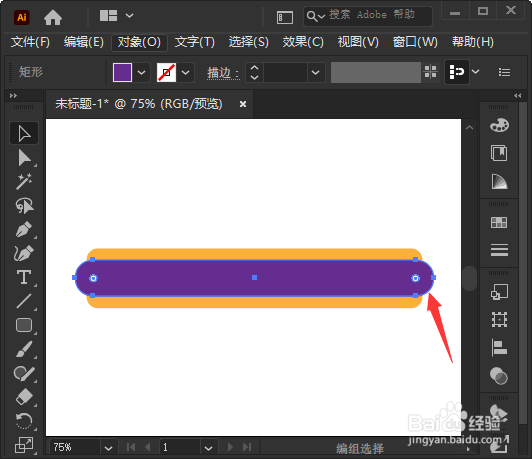This screenshot has height=459, width=532.
Task: Select the Curvature tool
Action: tap(24, 253)
